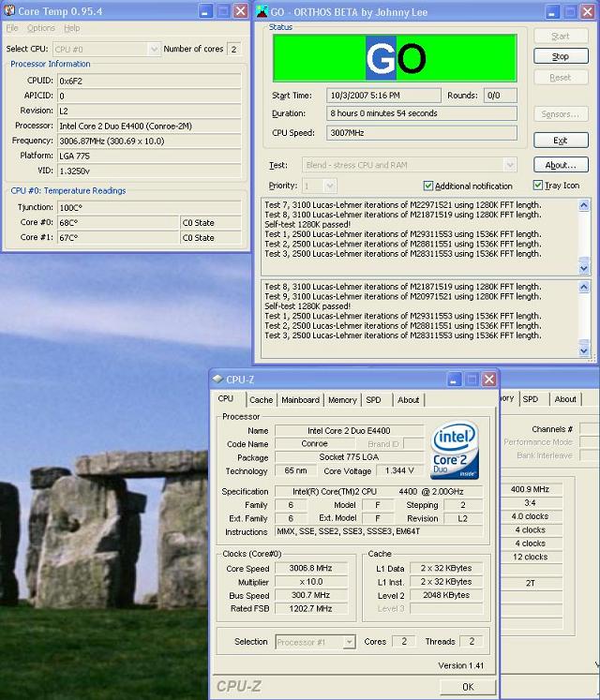The image size is (600, 700).
Task: Click the Duration field in ORTHOS
Action: (x=422, y=113)
